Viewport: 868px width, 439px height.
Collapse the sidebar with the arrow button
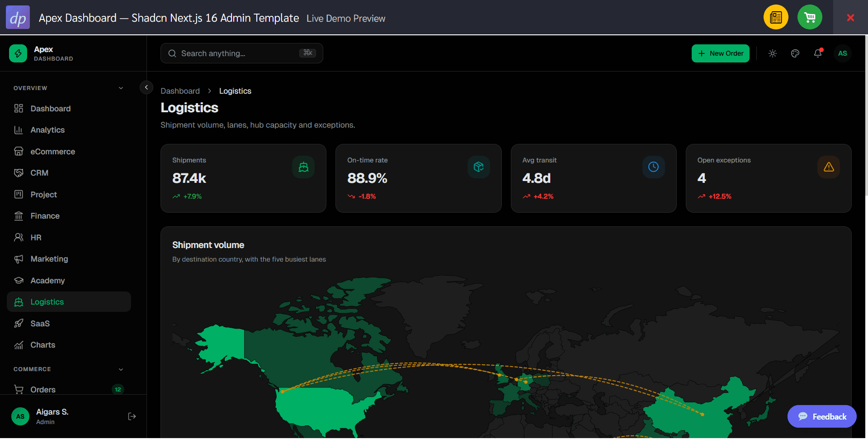point(146,87)
